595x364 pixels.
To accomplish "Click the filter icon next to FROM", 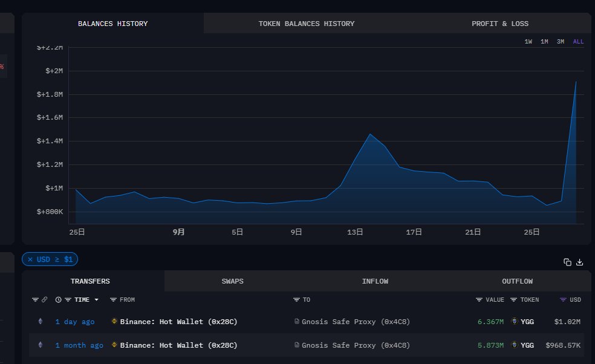I will pyautogui.click(x=113, y=300).
